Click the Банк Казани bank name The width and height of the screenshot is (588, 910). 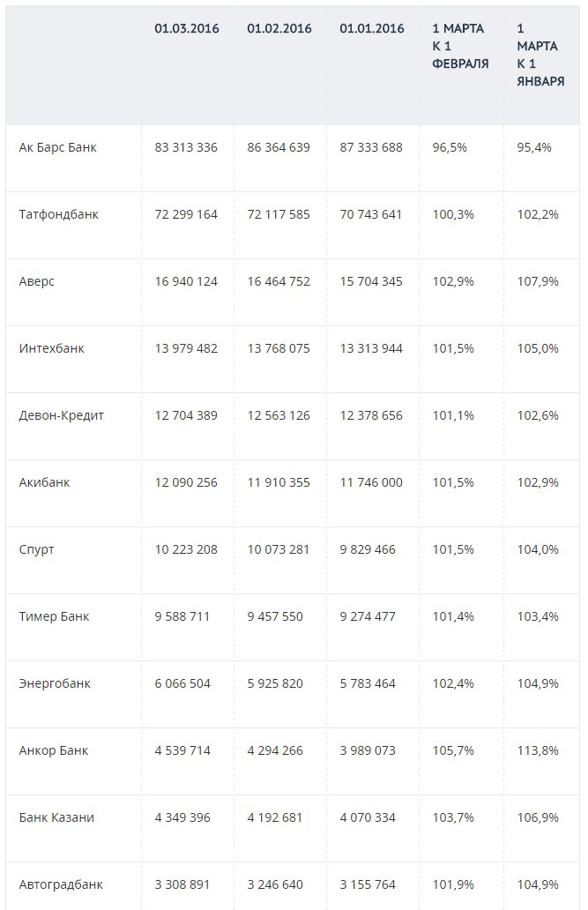click(56, 817)
